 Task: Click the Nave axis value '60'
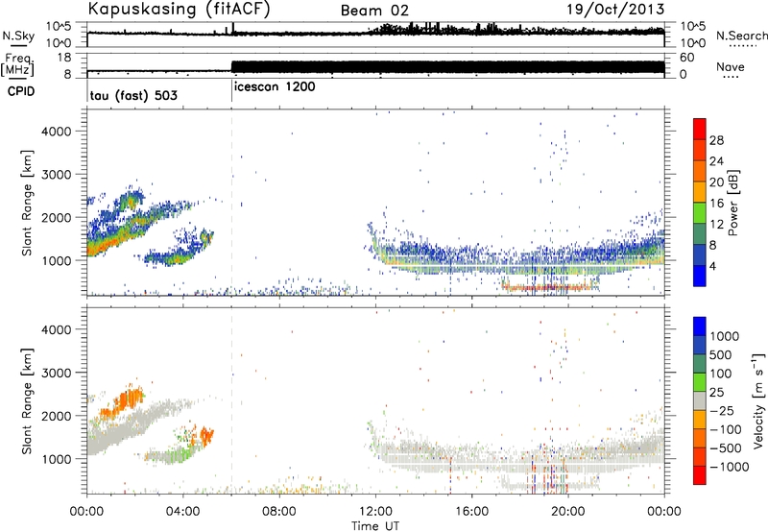coord(686,58)
